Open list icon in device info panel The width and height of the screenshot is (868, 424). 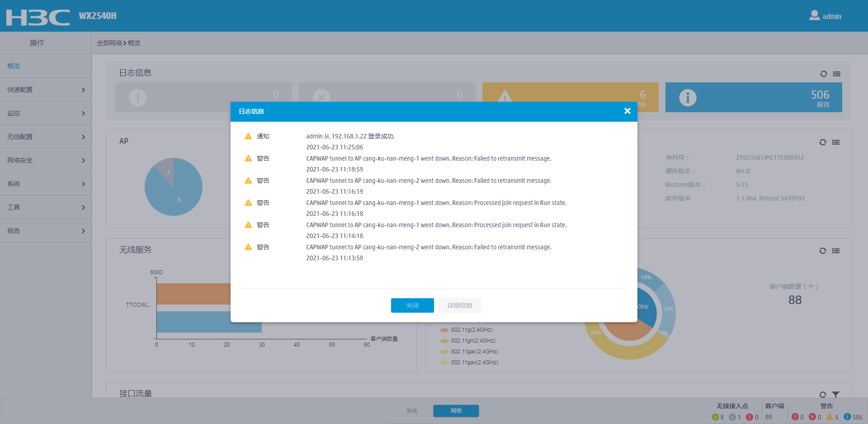[x=836, y=142]
